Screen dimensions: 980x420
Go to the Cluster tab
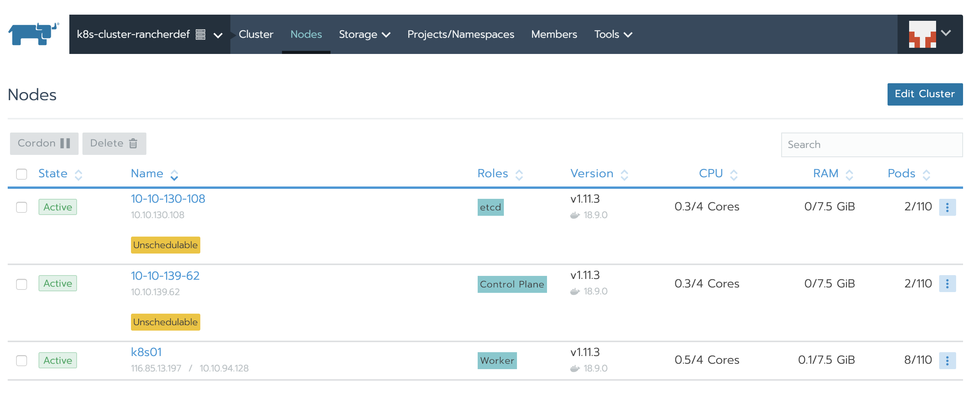tap(256, 34)
